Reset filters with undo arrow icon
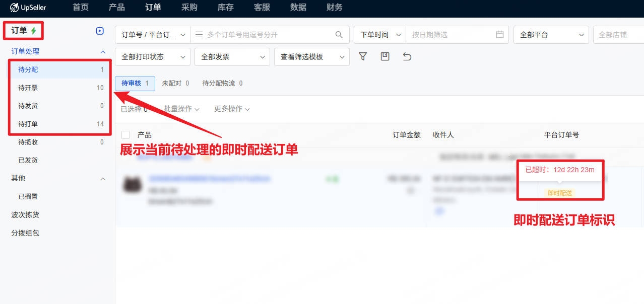644x304 pixels. tap(407, 56)
